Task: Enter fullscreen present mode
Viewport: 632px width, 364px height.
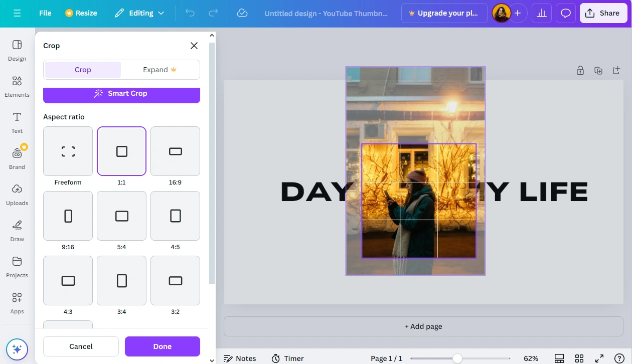Action: (x=599, y=358)
